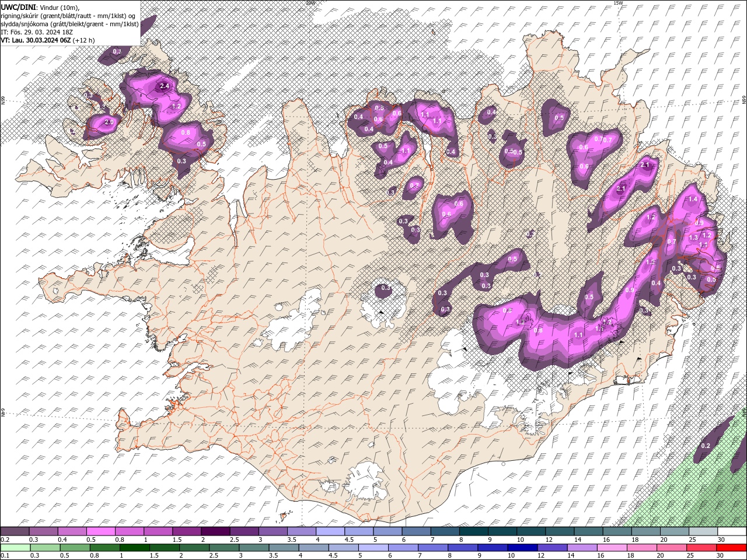Click the 16 label on the rain scale
Screen dimensions: 747x560
(600, 556)
